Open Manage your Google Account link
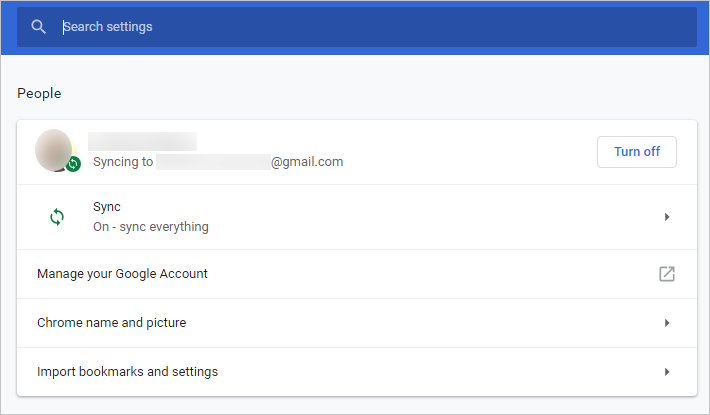This screenshot has width=710, height=415. [x=122, y=274]
